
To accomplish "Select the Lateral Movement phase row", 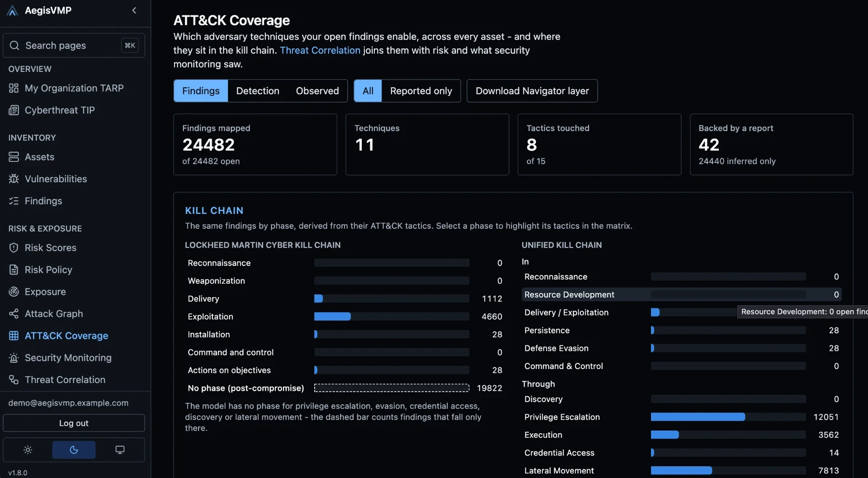I will [681, 470].
